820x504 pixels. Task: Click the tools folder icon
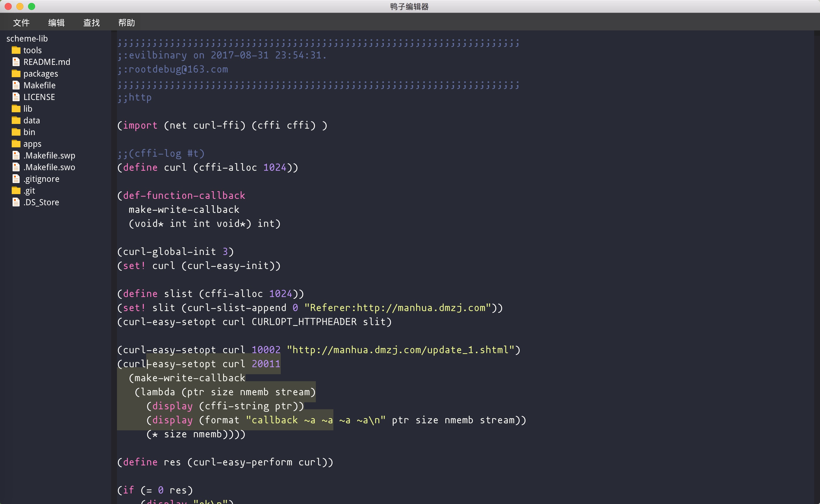(x=16, y=50)
